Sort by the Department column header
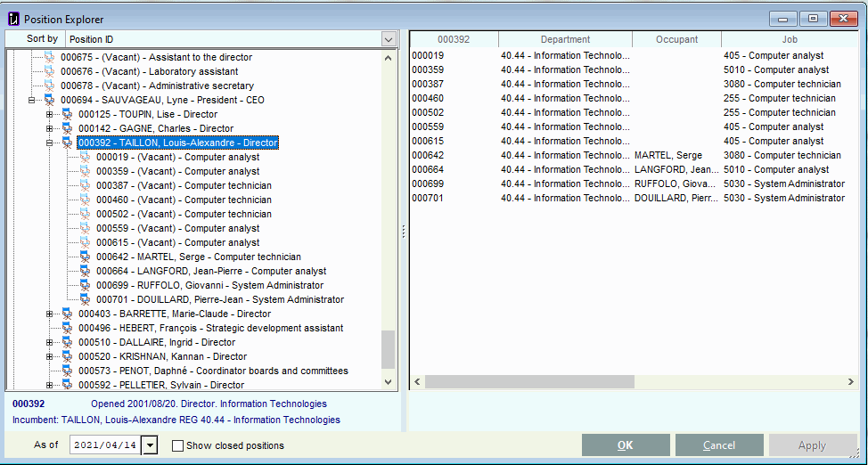Image resolution: width=868 pixels, height=465 pixels. 565,39
